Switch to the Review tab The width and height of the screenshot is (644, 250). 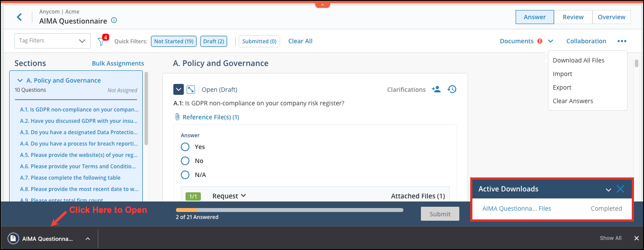573,17
